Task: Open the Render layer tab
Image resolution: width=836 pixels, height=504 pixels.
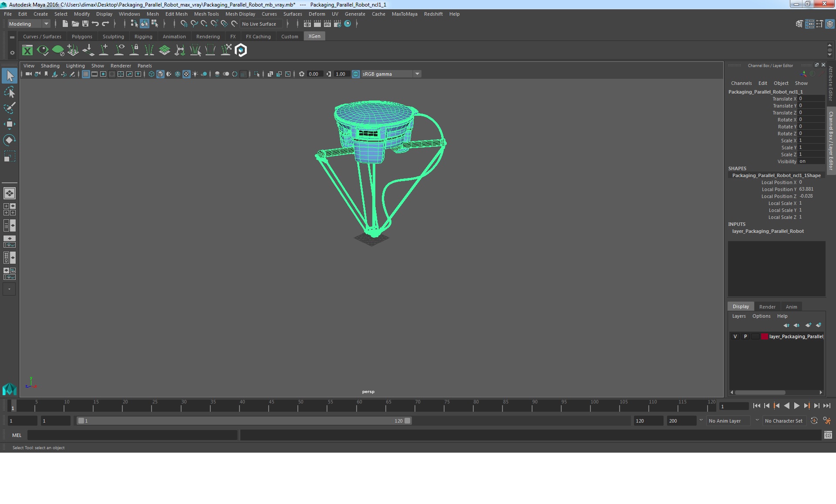Action: [x=767, y=307]
